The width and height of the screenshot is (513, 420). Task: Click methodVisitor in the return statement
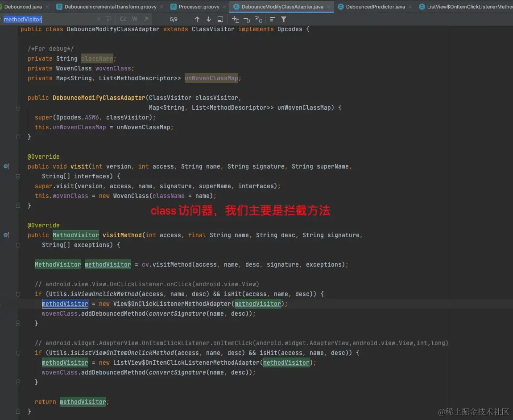[83, 402]
